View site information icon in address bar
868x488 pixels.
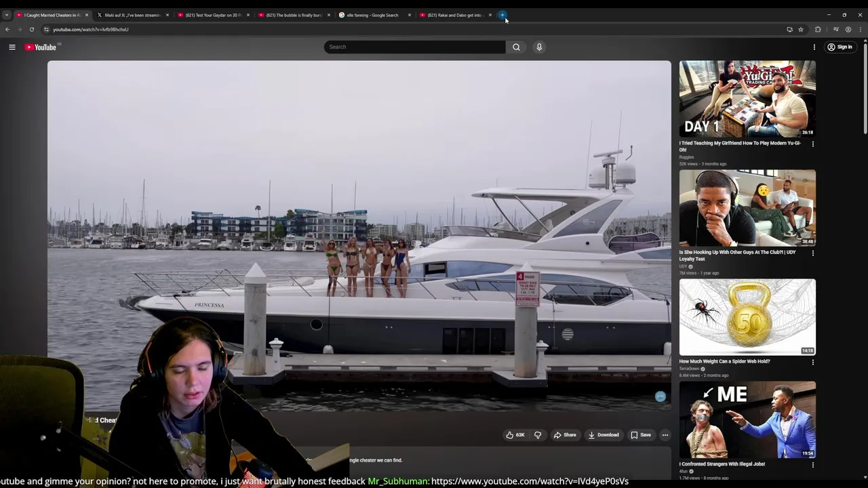click(46, 29)
